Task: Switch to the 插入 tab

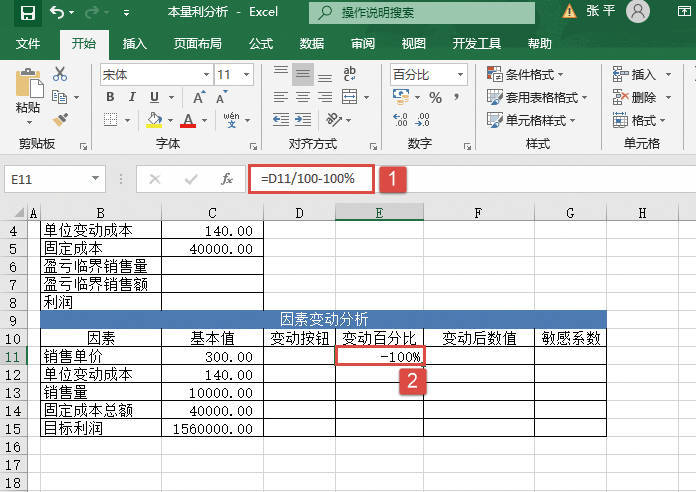Action: coord(134,44)
